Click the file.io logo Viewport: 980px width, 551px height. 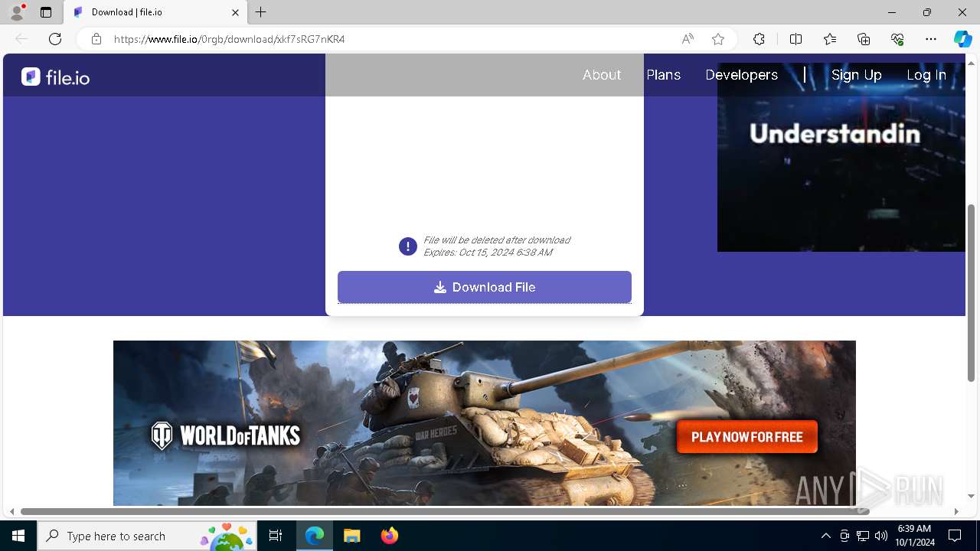[x=55, y=77]
